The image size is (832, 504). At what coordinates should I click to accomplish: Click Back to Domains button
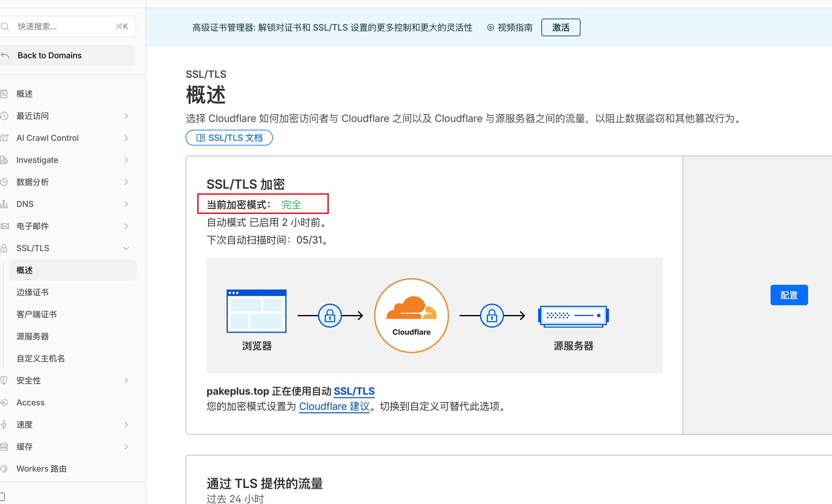click(67, 55)
